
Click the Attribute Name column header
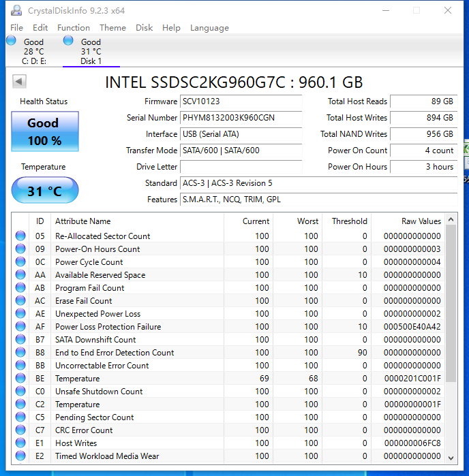tap(138, 221)
